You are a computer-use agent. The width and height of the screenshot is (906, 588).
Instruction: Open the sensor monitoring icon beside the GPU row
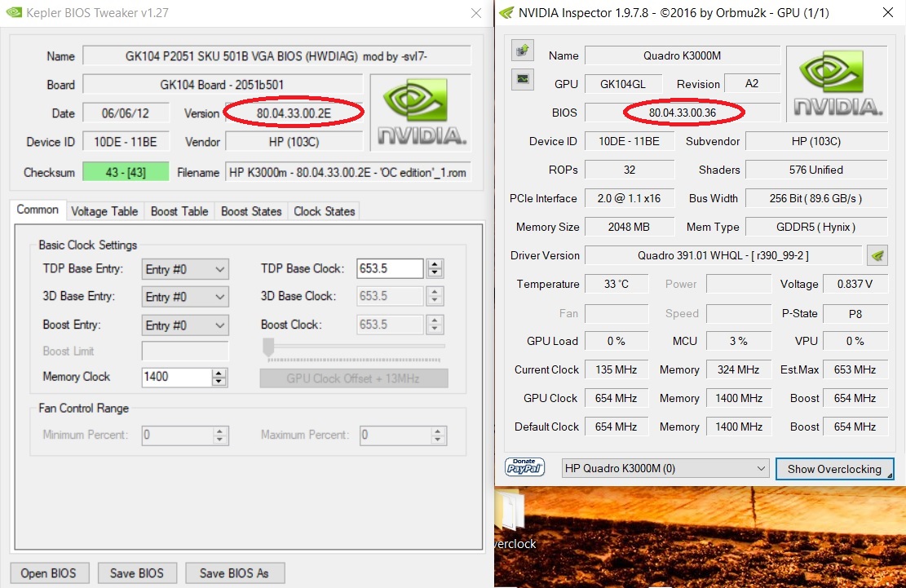(x=523, y=79)
